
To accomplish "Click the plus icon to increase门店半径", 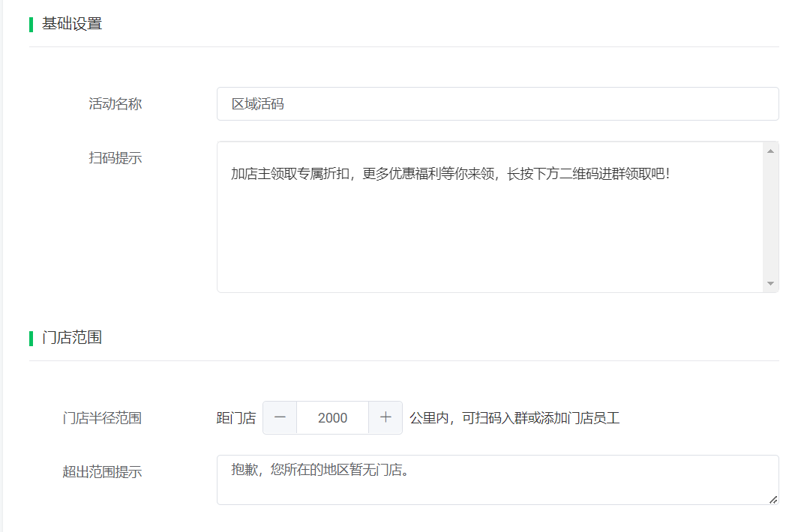I will coord(385,417).
